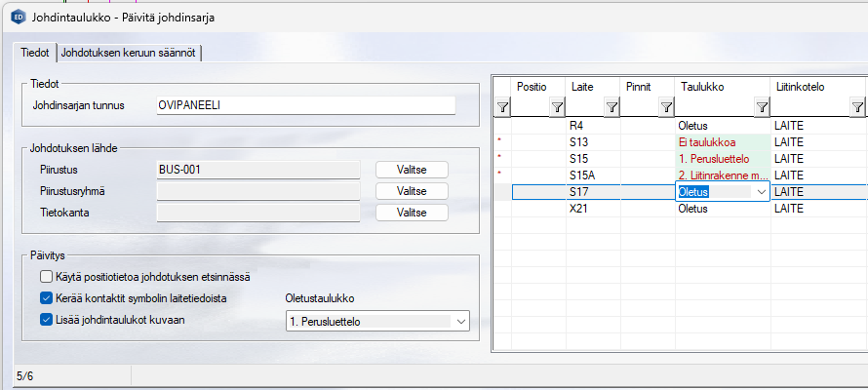Expand the Taulukko dropdown for S17 row
The height and width of the screenshot is (390, 868).
760,192
